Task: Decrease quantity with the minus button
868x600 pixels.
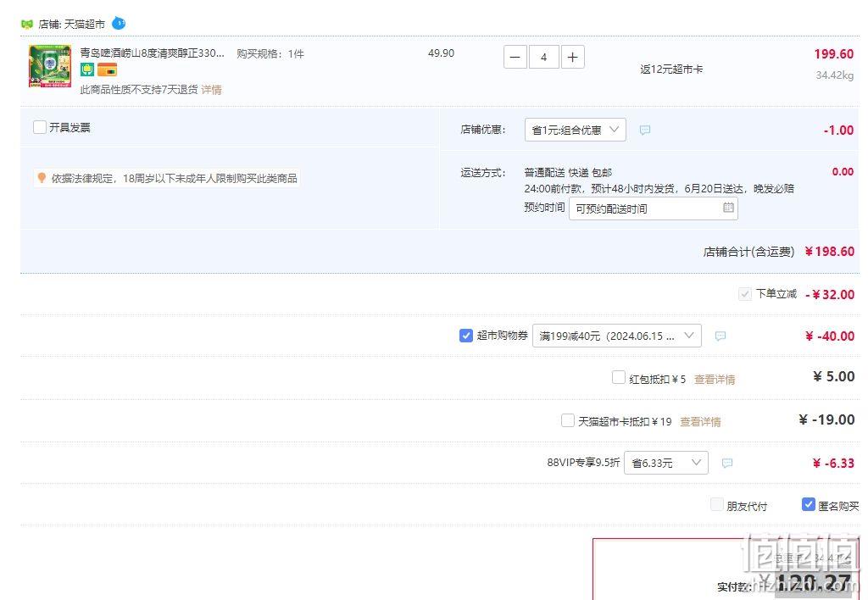Action: coord(515,57)
